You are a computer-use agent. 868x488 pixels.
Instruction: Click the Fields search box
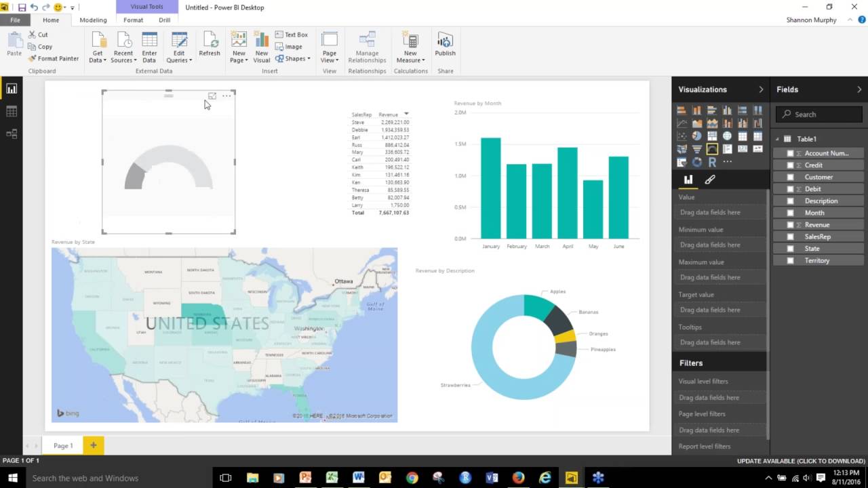pyautogui.click(x=819, y=115)
